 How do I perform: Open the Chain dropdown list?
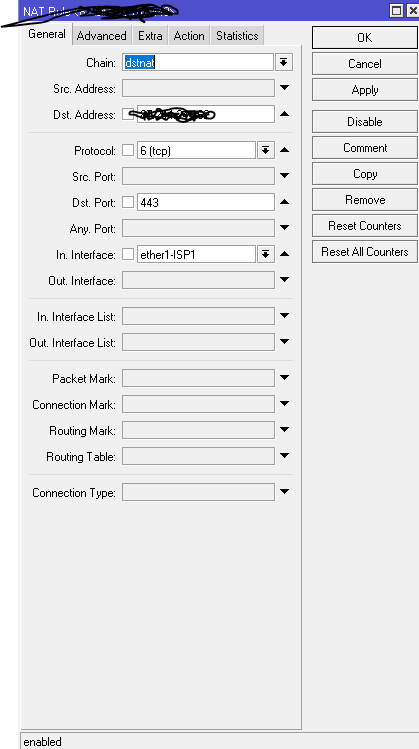pos(284,63)
